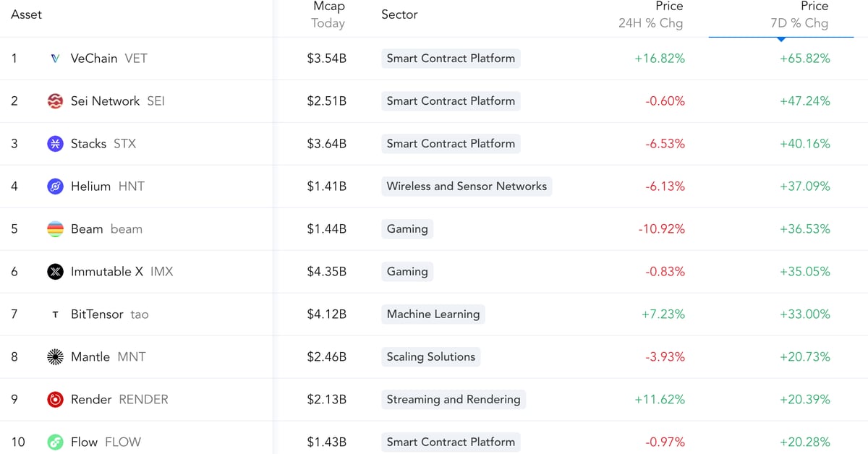
Task: Click the Immutable X logo icon
Action: coord(56,272)
